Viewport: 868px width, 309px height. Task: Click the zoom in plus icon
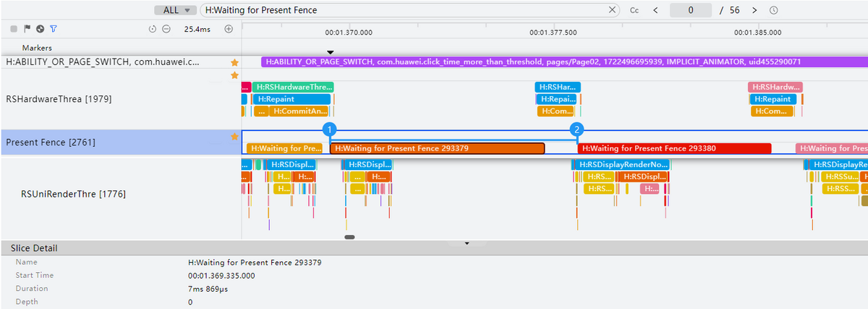tap(229, 29)
